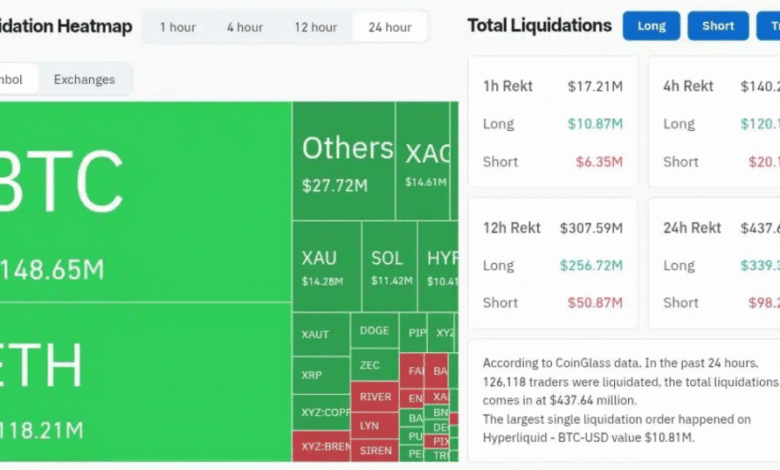Image resolution: width=780 pixels, height=470 pixels.
Task: Select the 24 hour timeframe tab
Action: pos(390,27)
